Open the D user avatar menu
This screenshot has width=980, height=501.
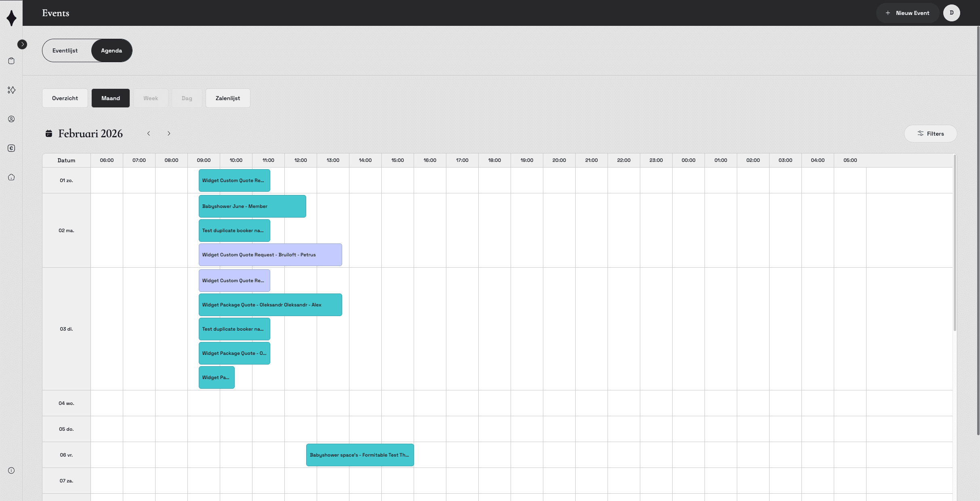pyautogui.click(x=951, y=13)
